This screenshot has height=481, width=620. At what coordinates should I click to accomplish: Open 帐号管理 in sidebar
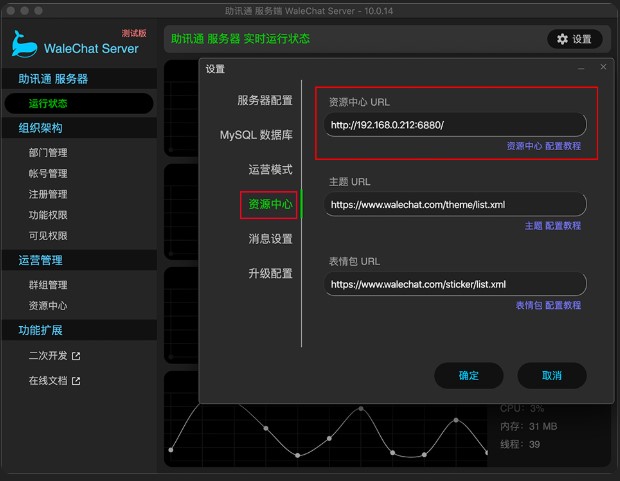tap(48, 174)
